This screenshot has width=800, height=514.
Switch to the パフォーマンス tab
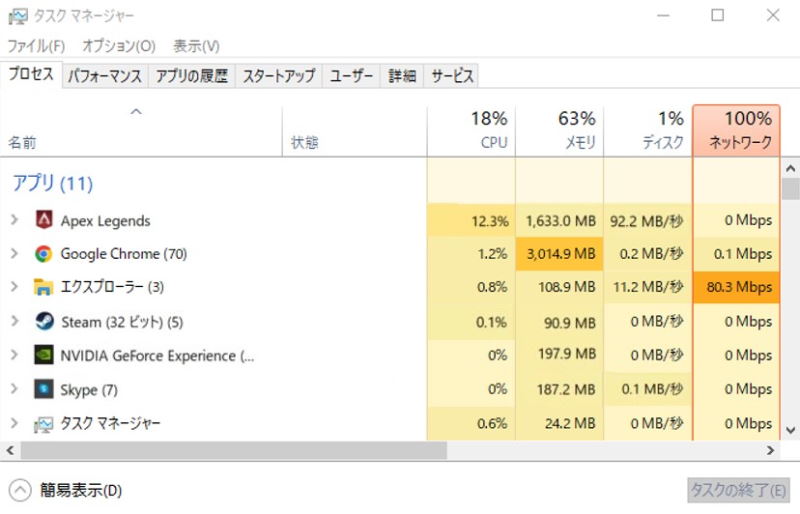[x=105, y=76]
